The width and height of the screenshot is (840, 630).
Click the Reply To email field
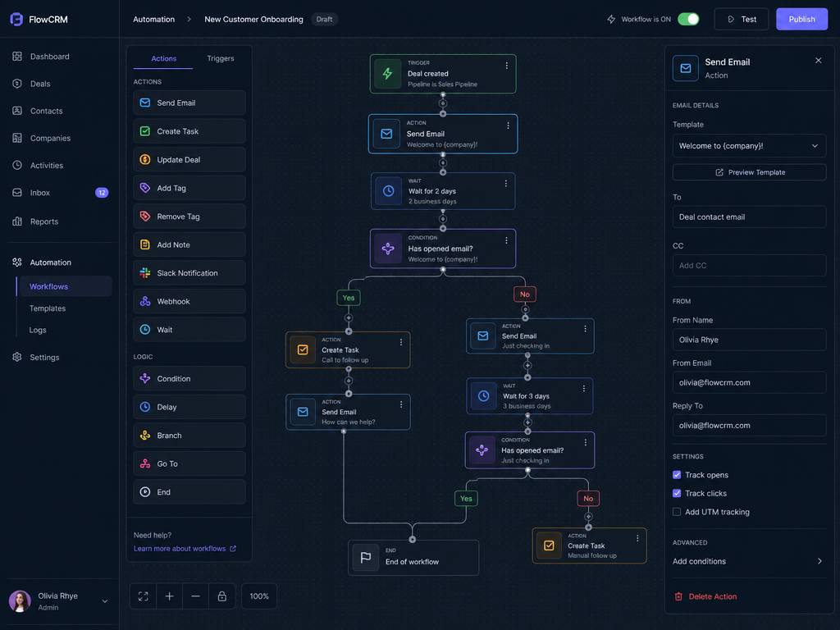[749, 426]
